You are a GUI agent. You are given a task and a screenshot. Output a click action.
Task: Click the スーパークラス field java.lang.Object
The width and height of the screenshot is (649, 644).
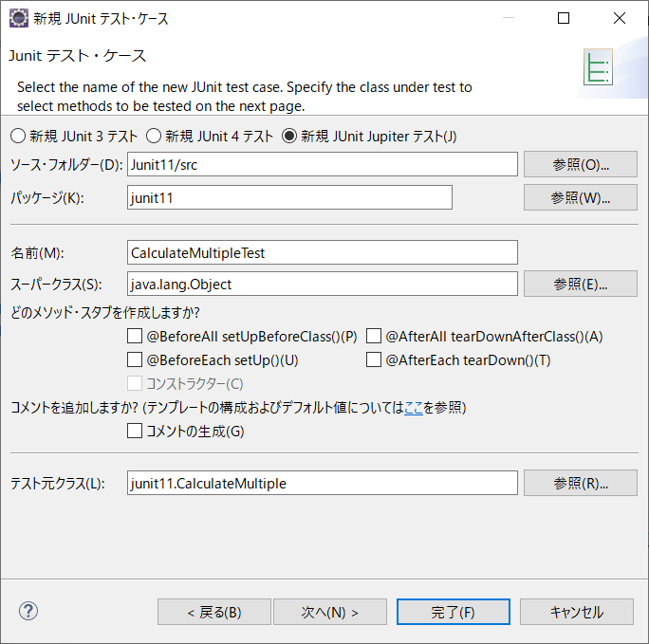pyautogui.click(x=322, y=284)
